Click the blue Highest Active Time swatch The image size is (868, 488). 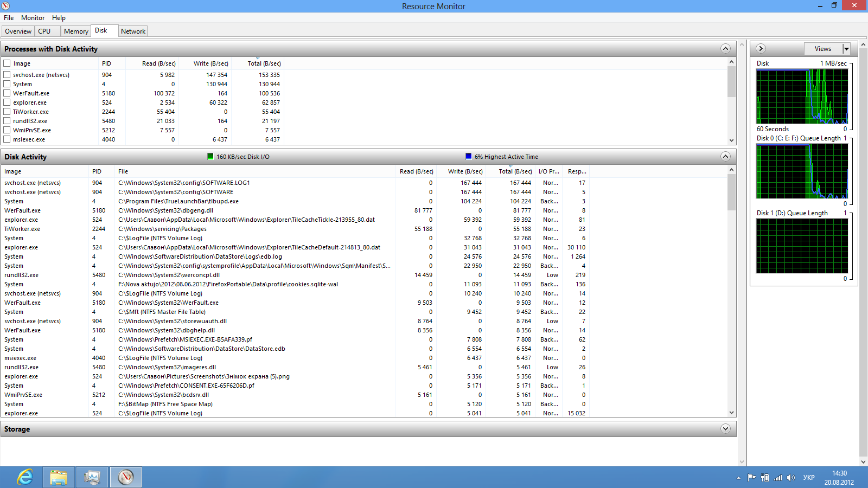tap(469, 157)
